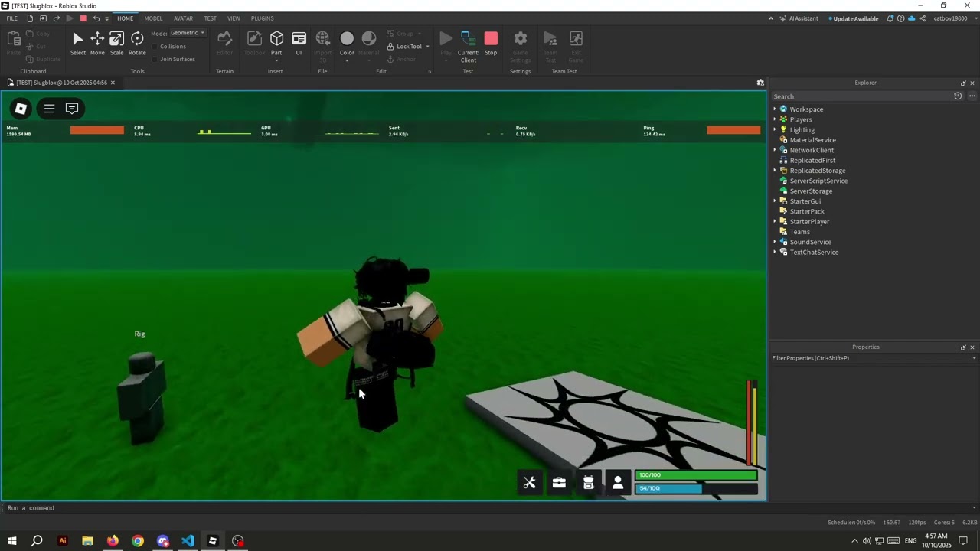Pick the Rotate tool
The height and width of the screenshot is (551, 980).
tap(137, 44)
